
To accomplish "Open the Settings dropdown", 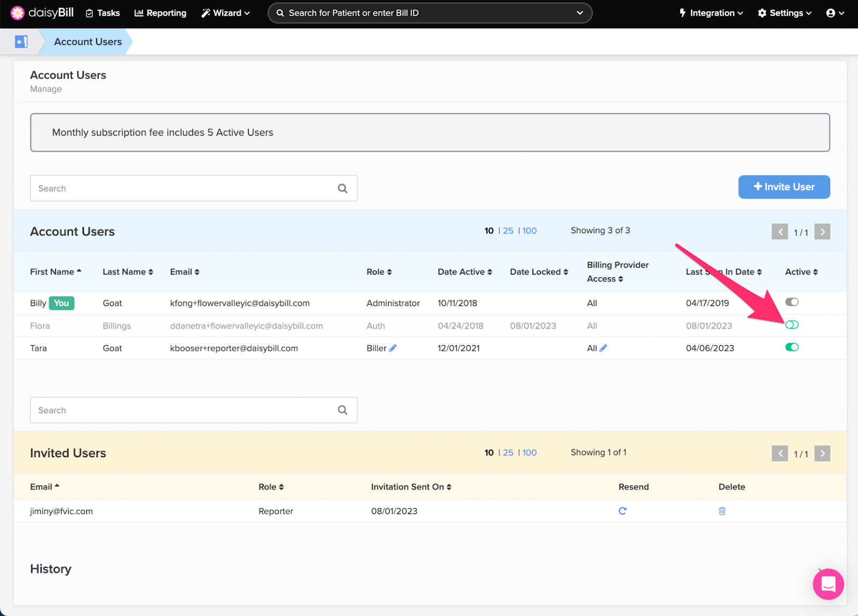I will coord(784,12).
